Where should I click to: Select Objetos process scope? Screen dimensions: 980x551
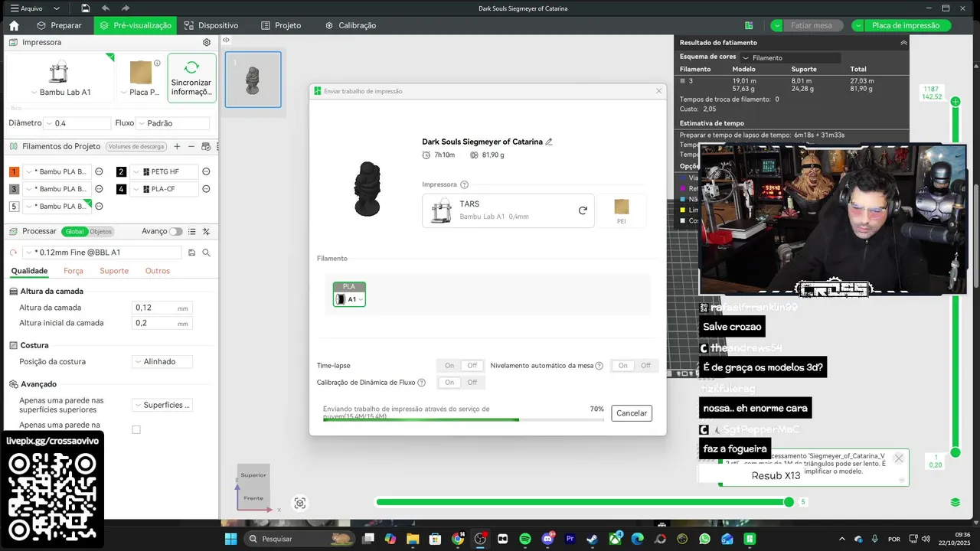click(100, 231)
